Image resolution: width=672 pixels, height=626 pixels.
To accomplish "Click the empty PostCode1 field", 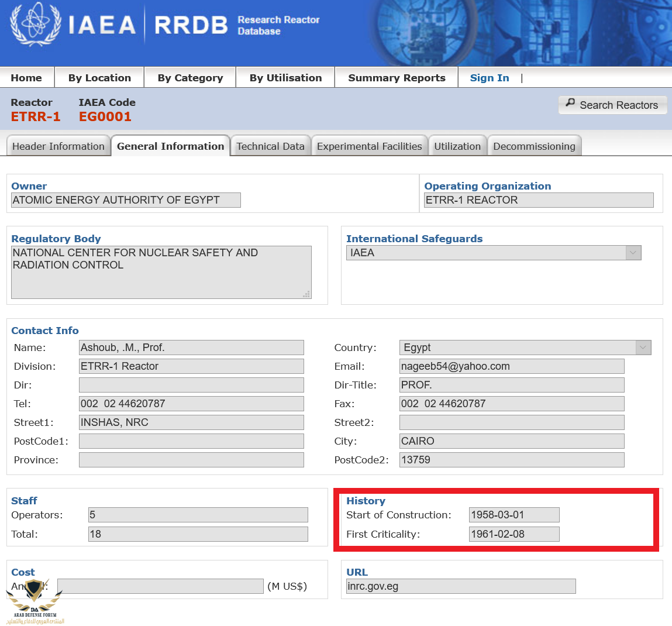I will coord(191,441).
